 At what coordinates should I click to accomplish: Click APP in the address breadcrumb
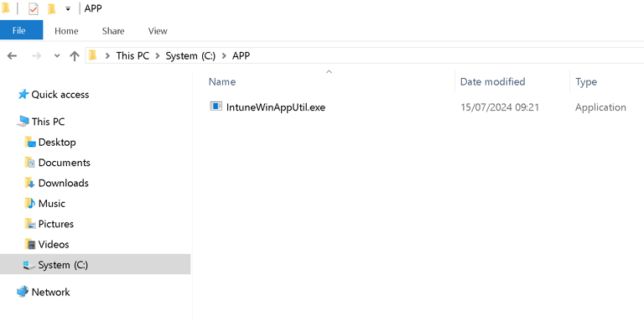[241, 56]
